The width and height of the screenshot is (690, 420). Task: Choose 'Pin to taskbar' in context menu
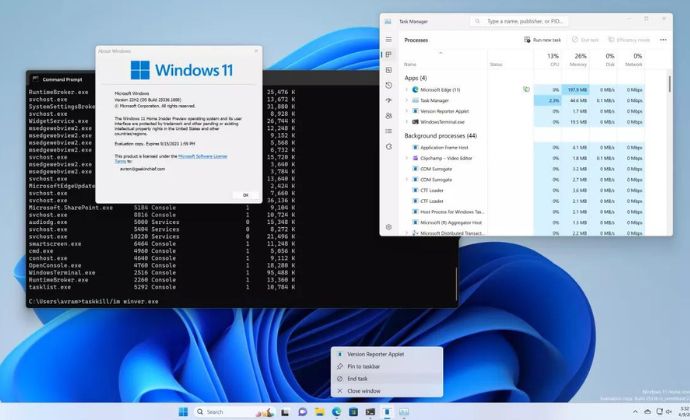tap(387, 366)
